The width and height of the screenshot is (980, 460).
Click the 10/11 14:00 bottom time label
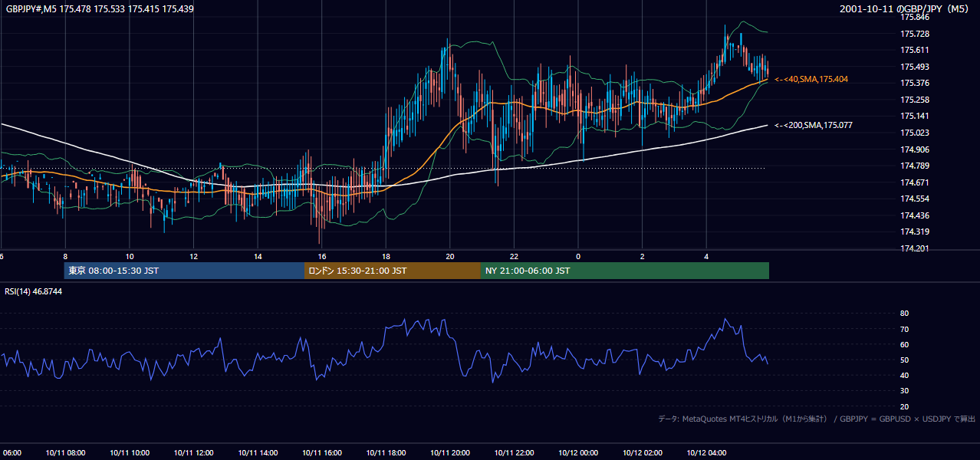(258, 452)
